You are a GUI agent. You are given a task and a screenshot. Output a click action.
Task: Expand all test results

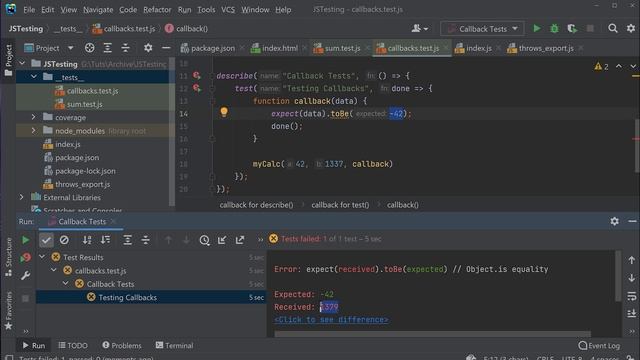click(127, 240)
